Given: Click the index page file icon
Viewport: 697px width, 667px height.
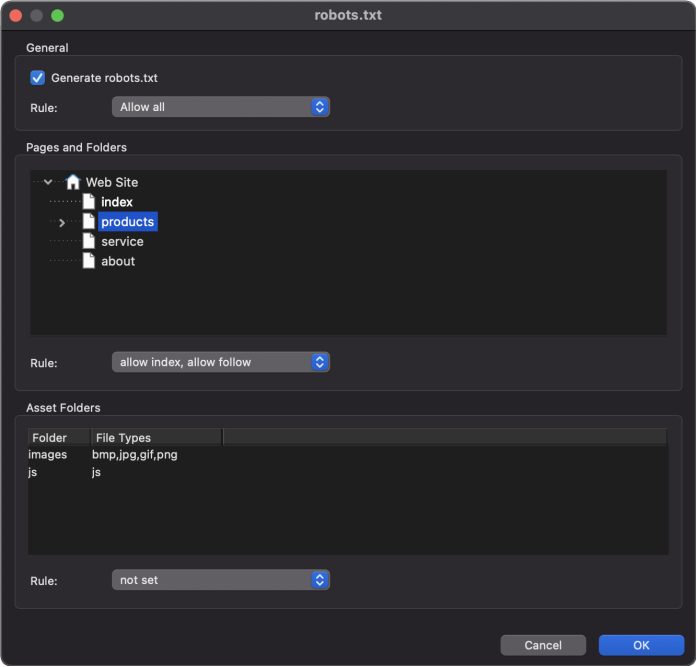Looking at the screenshot, I should click(89, 202).
